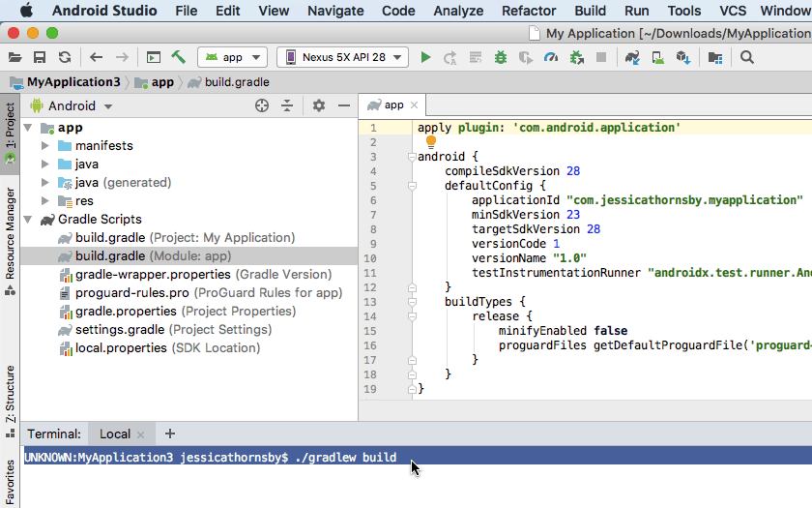Toggle the Favorites tool window
The height and width of the screenshot is (508, 812).
[x=10, y=482]
